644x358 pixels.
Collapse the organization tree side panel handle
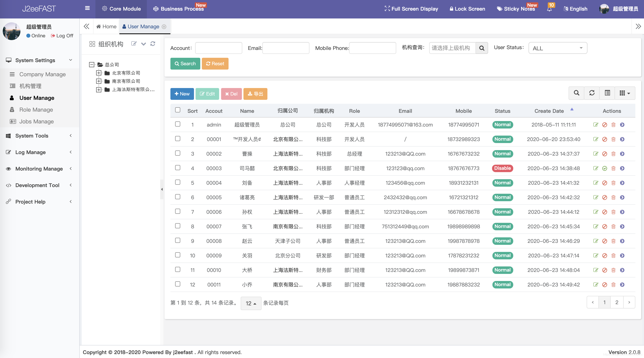click(x=162, y=189)
